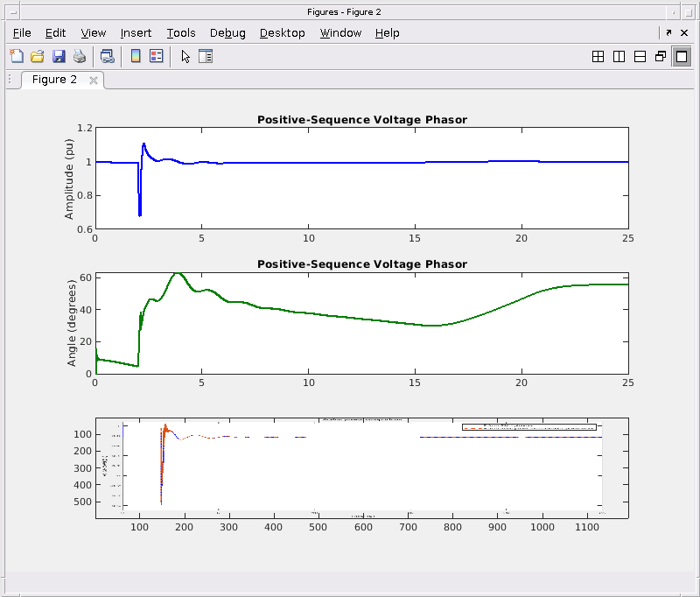The image size is (700, 597).
Task: Open the Window menu
Action: click(340, 33)
